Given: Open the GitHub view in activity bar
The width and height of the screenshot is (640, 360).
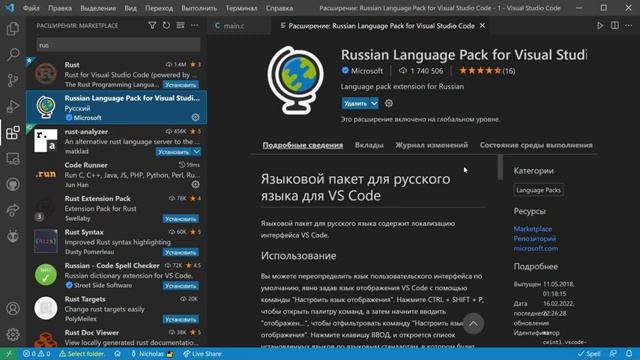Looking at the screenshot, I should point(13,184).
